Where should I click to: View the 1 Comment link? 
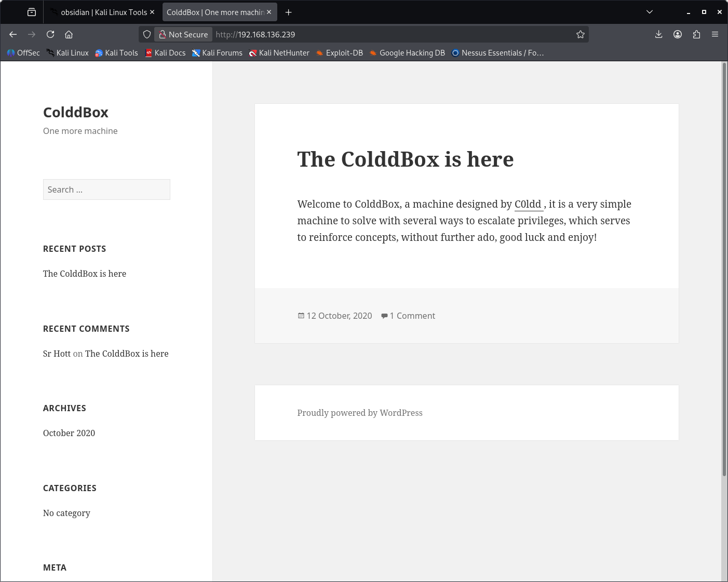[412, 316]
